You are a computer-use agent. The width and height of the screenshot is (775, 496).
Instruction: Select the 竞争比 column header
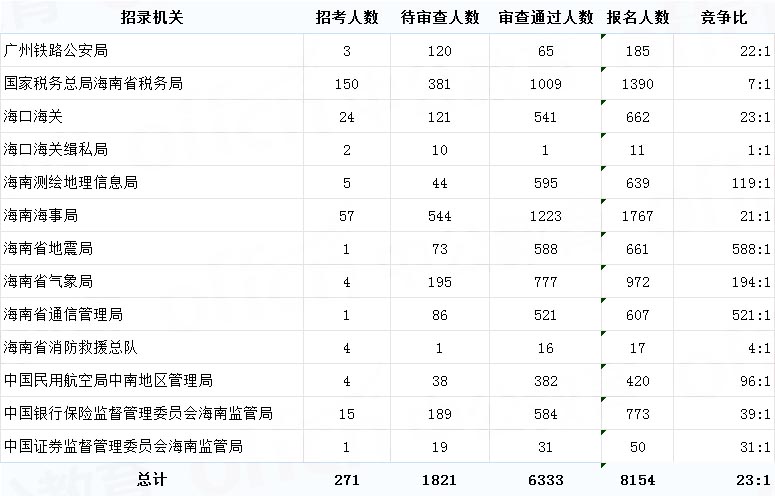(724, 17)
